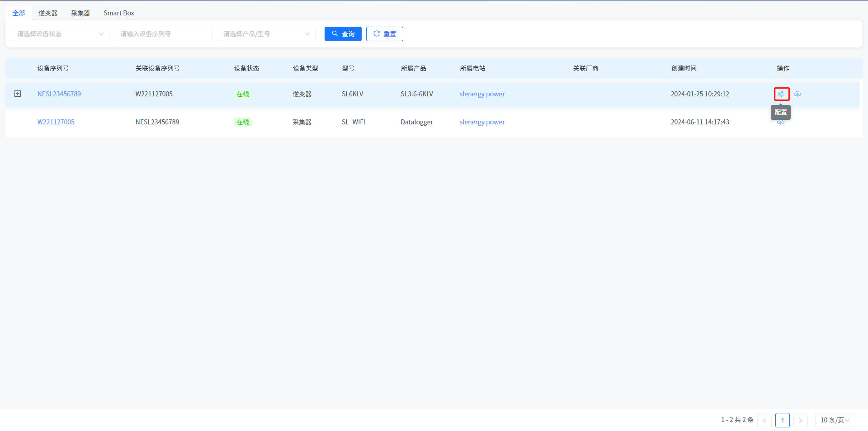Click the search magnifier on the 查询 button
868x431 pixels.
tap(335, 34)
